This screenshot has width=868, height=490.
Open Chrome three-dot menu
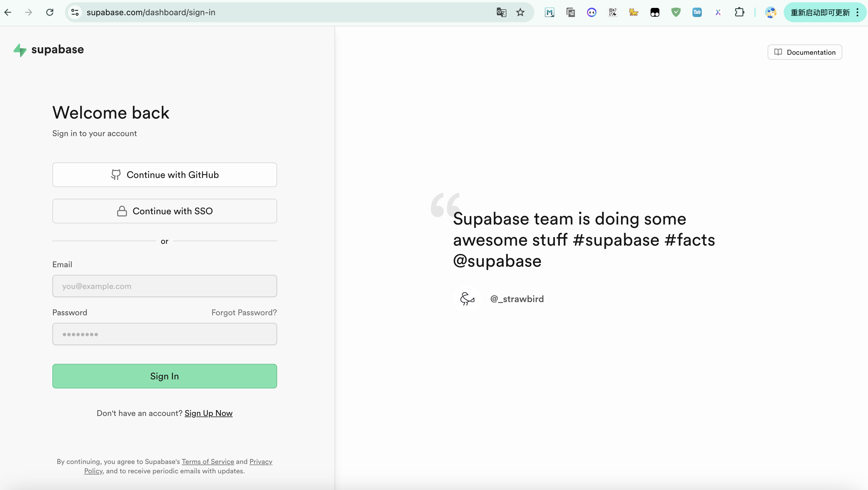point(857,13)
